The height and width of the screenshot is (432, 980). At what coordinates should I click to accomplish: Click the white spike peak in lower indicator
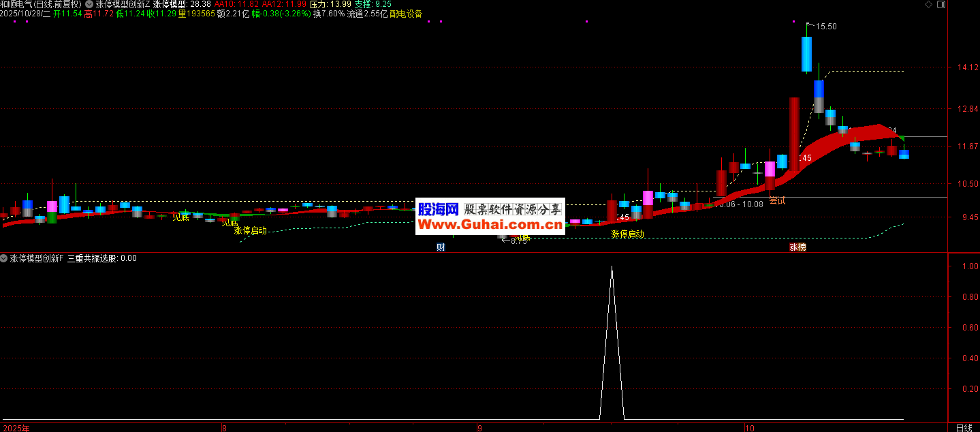pos(612,267)
